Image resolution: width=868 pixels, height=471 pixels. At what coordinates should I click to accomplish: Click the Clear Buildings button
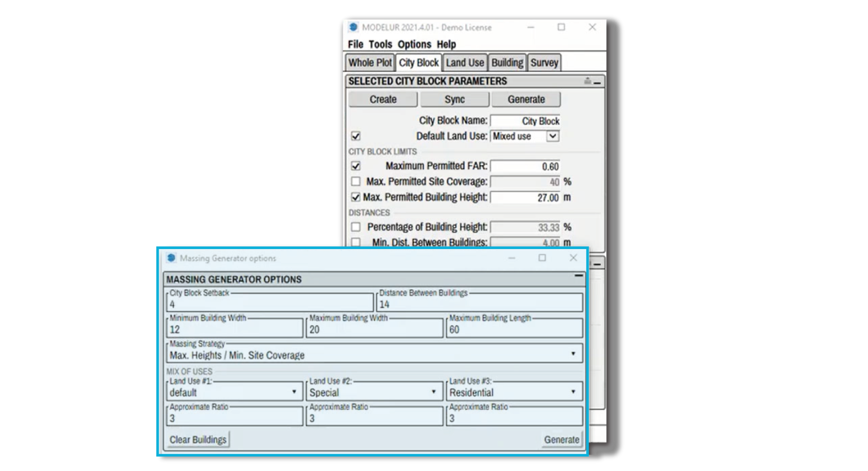pyautogui.click(x=198, y=439)
